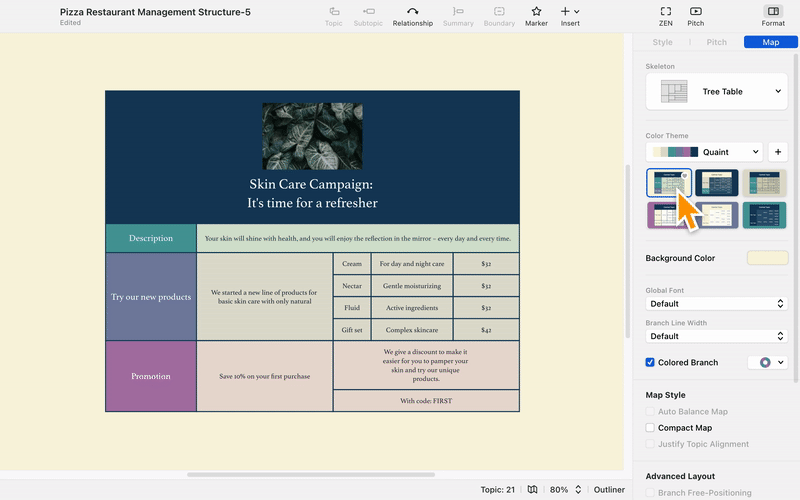Toggle the Format panel icon
The height and width of the screenshot is (500, 800).
click(773, 11)
